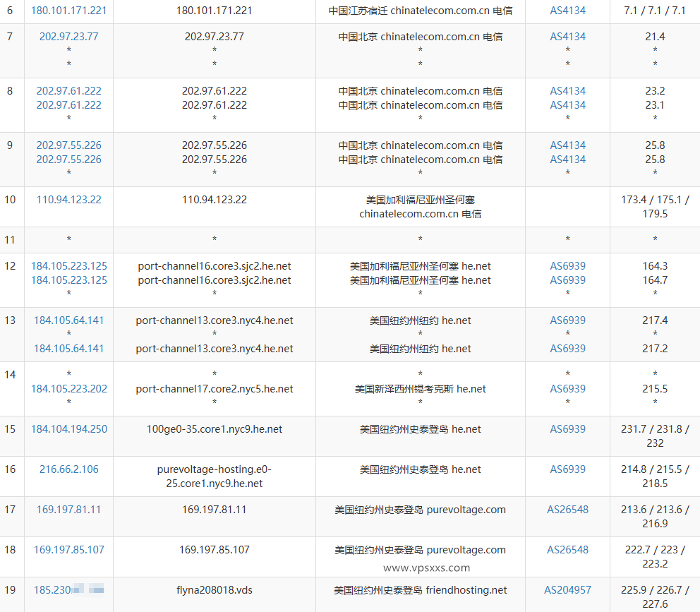
Task: Click the AS6939 link in hop 16 row
Action: (x=567, y=469)
